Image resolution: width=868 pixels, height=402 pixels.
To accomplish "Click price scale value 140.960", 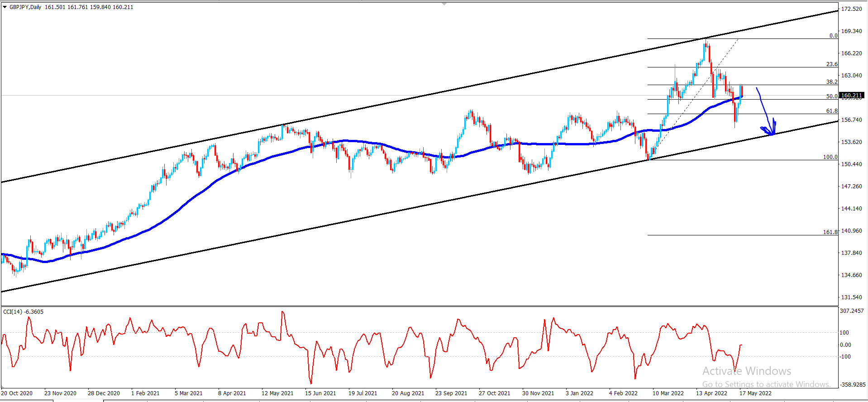I will coord(851,231).
